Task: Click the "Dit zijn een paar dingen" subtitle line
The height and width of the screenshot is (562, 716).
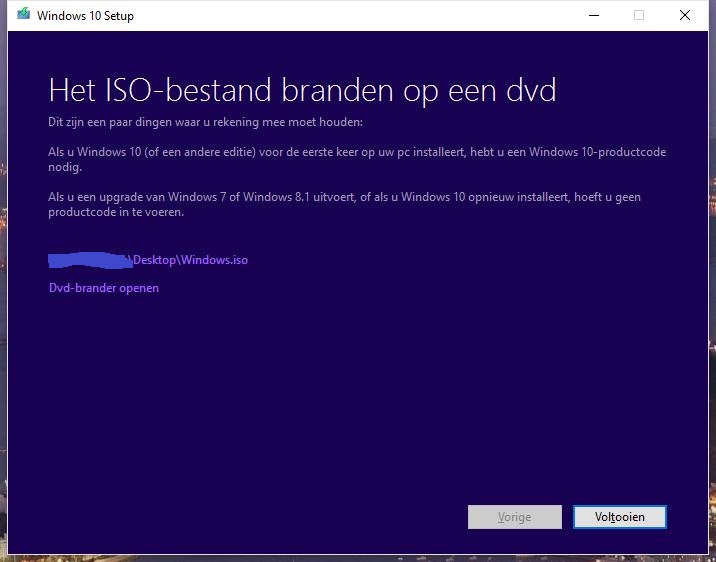Action: coord(205,122)
